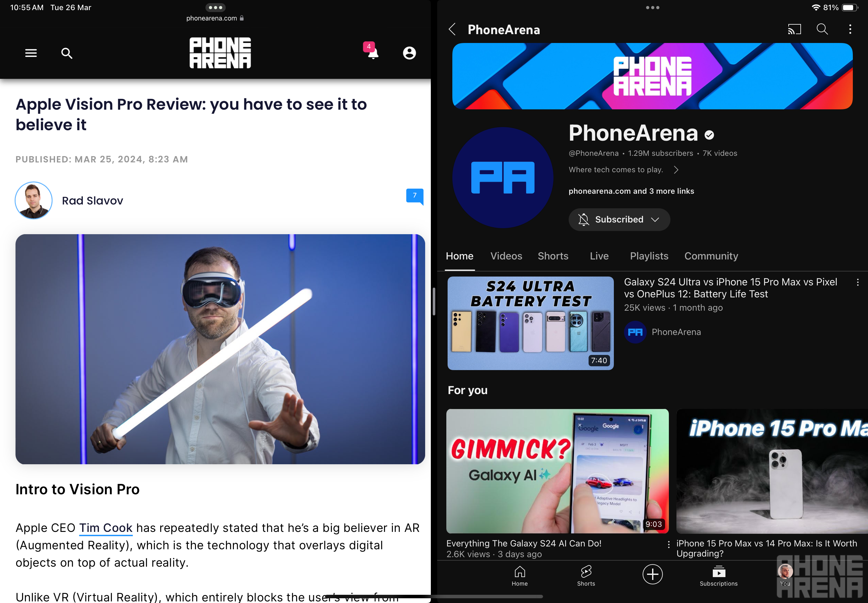This screenshot has height=603, width=868.
Task: Toggle subscribed status on PhoneArena channel
Action: [618, 219]
